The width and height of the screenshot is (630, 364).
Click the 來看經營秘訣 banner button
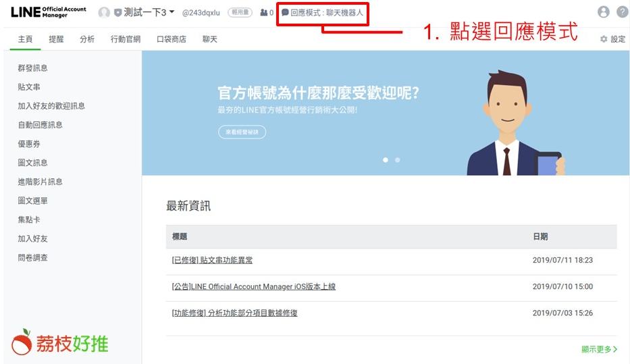[242, 132]
